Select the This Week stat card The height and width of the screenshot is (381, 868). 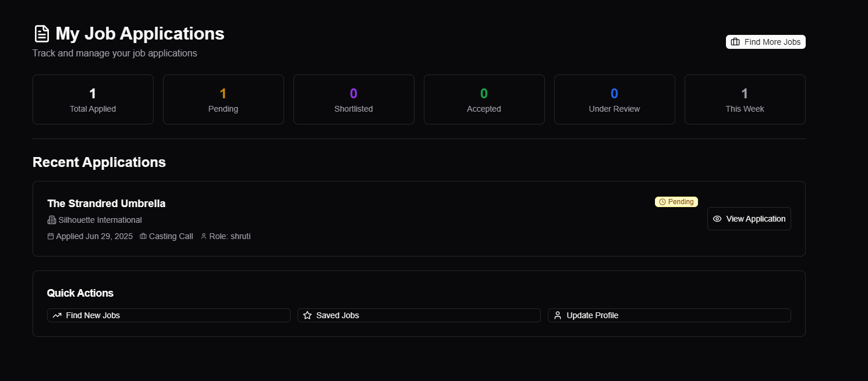click(745, 99)
